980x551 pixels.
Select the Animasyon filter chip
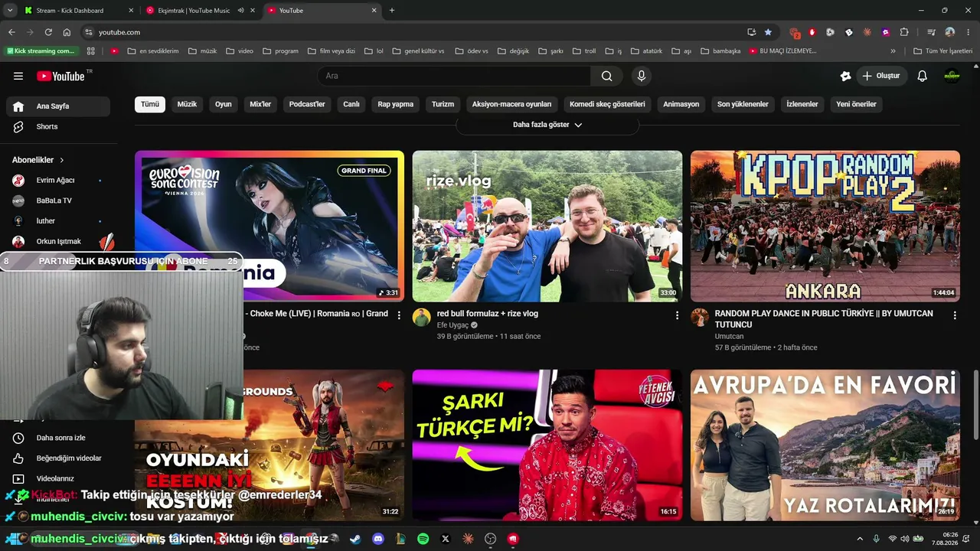(681, 104)
